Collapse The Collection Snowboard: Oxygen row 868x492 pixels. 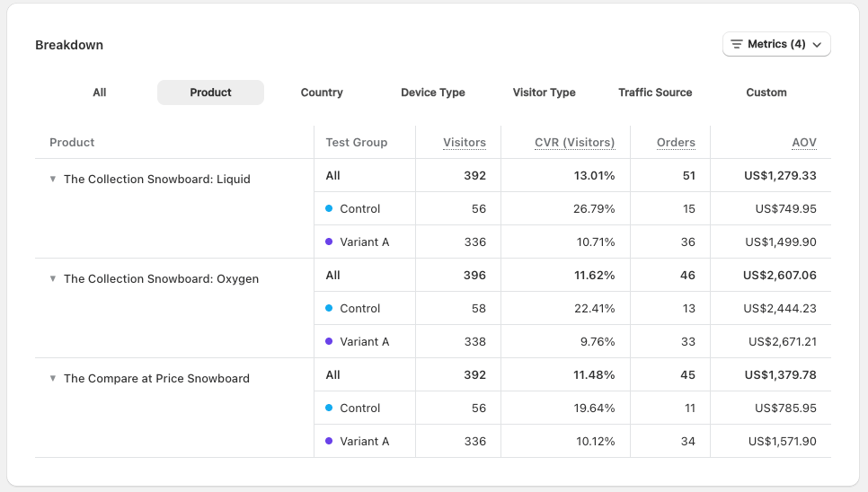pyautogui.click(x=53, y=278)
